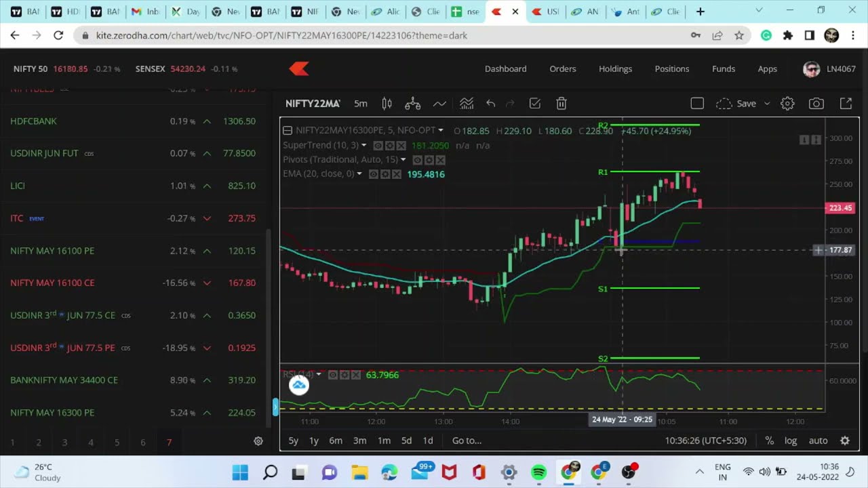Reload the browser page
The image size is (868, 488).
58,35
